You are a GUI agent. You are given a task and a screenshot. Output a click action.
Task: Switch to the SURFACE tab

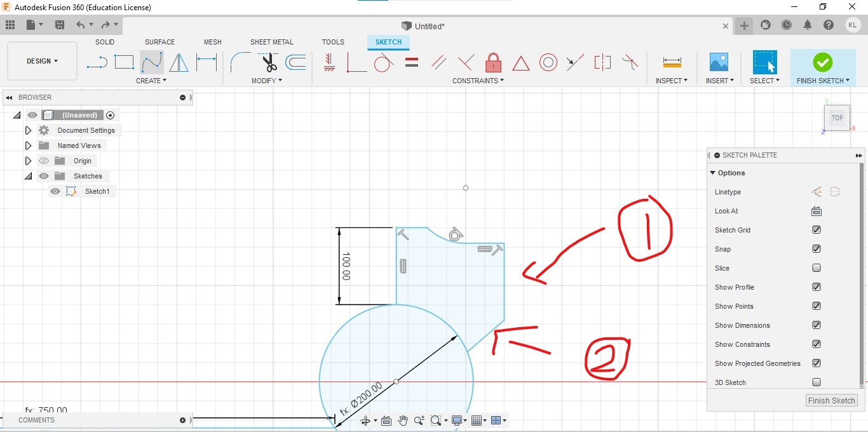point(159,42)
